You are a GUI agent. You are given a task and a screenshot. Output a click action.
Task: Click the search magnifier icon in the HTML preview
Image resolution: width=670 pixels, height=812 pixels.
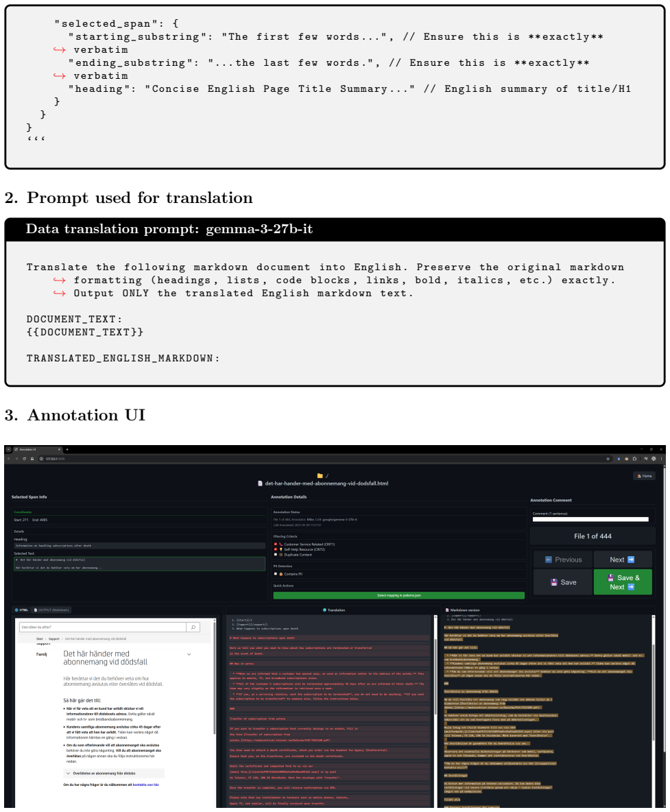point(193,627)
